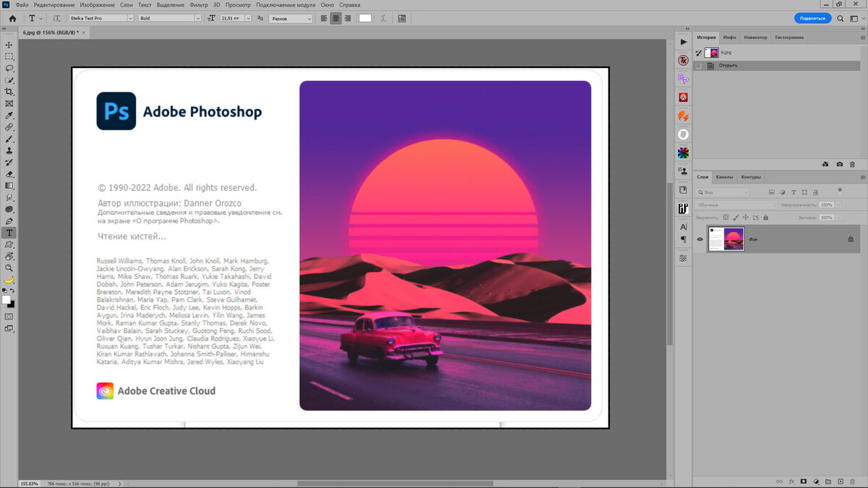
Task: Create new document from current state
Action: tap(826, 165)
